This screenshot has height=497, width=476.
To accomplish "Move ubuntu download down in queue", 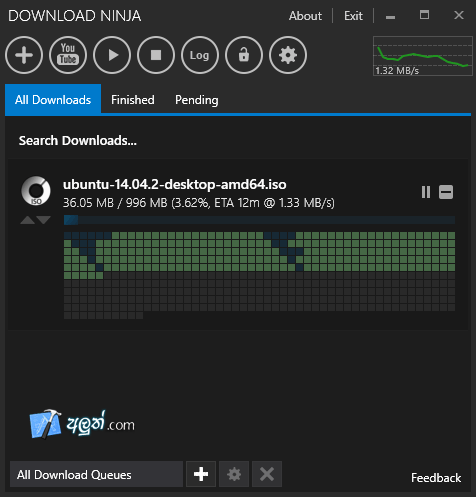I will pos(43,220).
